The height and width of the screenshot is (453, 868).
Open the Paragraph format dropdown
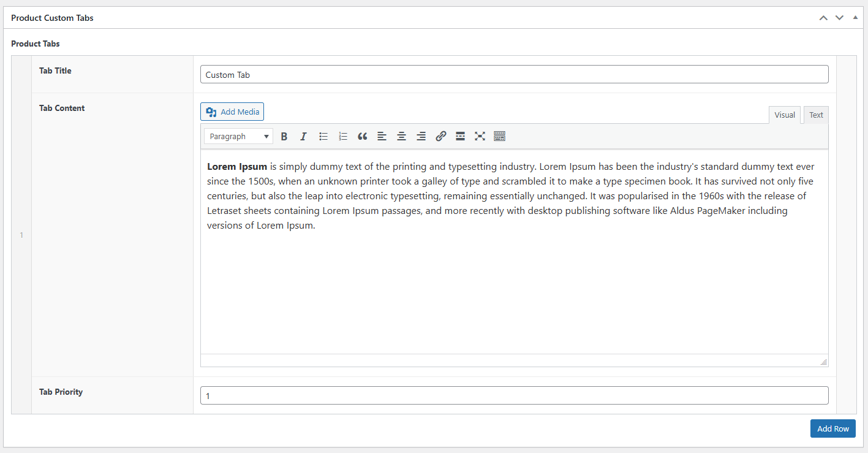(x=238, y=136)
